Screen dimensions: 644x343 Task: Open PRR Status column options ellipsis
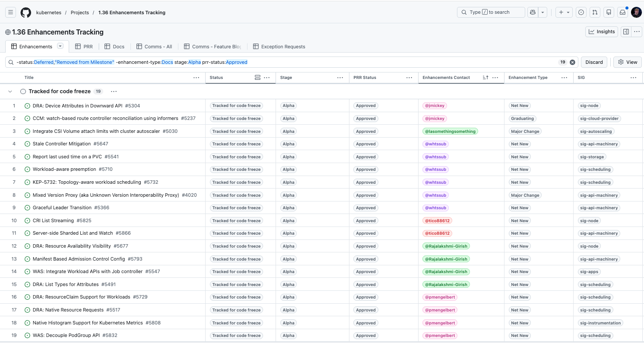click(409, 78)
